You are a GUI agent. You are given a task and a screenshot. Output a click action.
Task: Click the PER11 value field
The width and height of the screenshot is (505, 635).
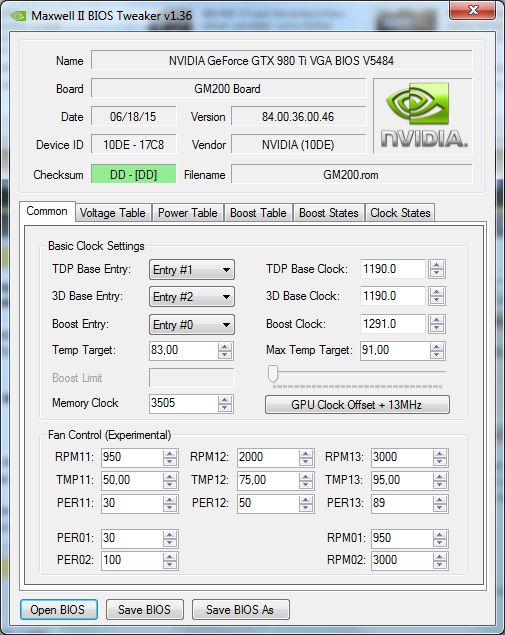pyautogui.click(x=132, y=503)
